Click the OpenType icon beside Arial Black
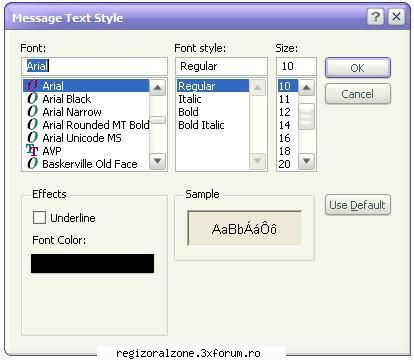 point(33,99)
